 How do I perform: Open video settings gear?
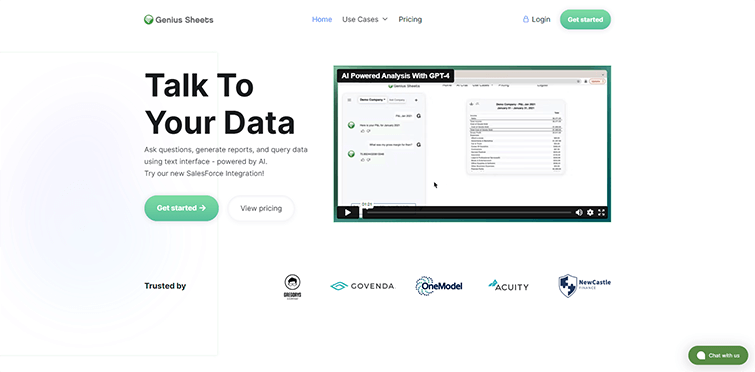pyautogui.click(x=590, y=212)
